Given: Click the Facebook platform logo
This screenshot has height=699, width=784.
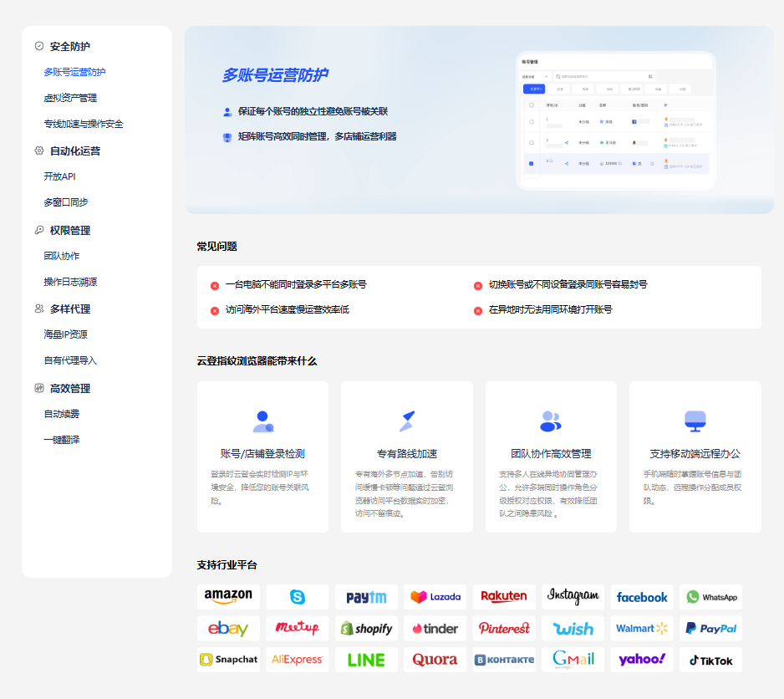Looking at the screenshot, I should [642, 596].
